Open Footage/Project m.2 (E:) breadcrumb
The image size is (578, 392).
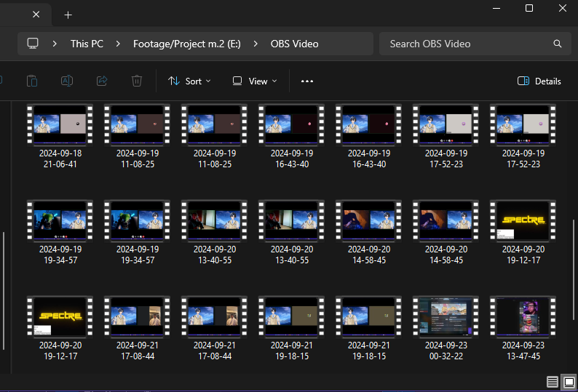click(x=187, y=44)
